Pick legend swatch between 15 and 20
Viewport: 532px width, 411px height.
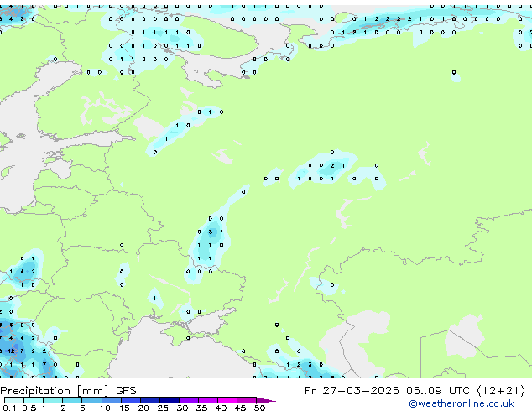click(131, 400)
